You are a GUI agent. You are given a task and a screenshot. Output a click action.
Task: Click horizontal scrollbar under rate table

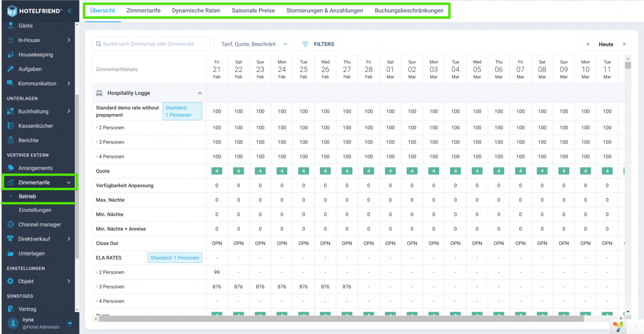click(341, 319)
